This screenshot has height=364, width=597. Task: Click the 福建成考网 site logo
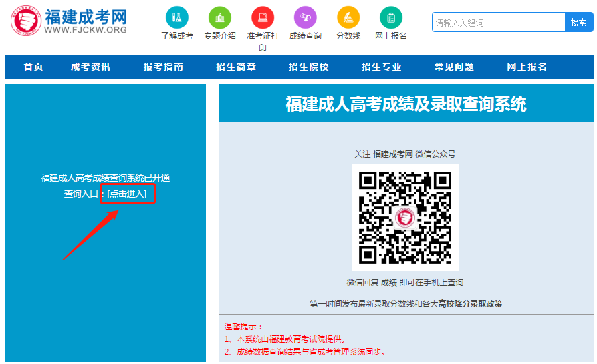pyautogui.click(x=69, y=21)
